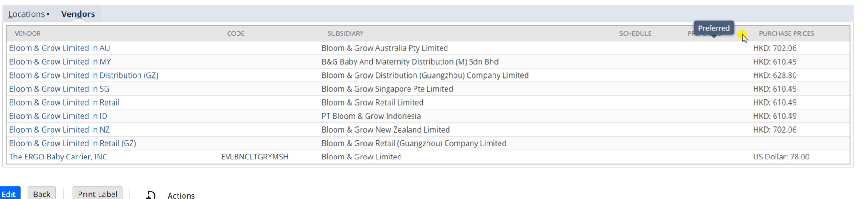Click the Schedule column header
Screen dimensions: 868x199
[635, 33]
